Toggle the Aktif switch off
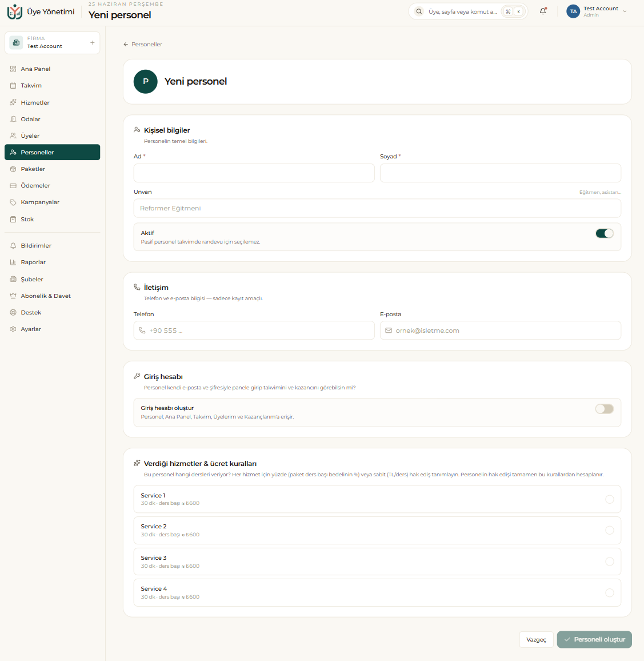The width and height of the screenshot is (644, 661). [605, 233]
